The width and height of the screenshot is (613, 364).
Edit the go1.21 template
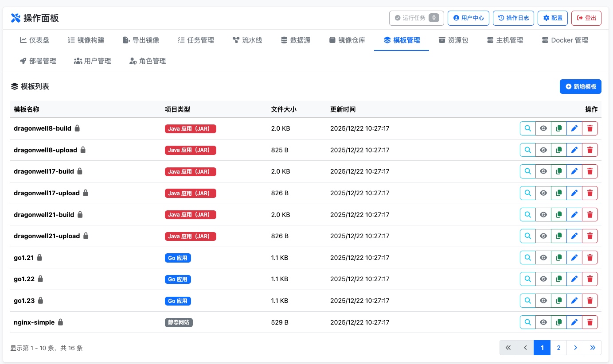574,257
